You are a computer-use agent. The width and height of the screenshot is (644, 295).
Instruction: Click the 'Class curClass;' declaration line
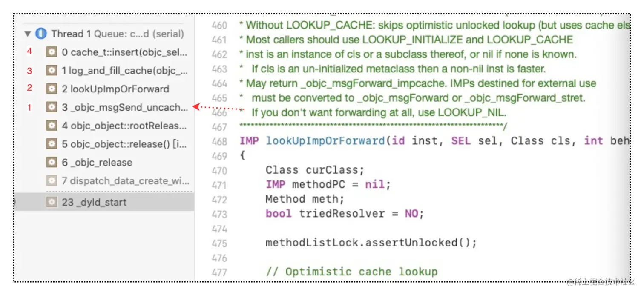point(315,170)
